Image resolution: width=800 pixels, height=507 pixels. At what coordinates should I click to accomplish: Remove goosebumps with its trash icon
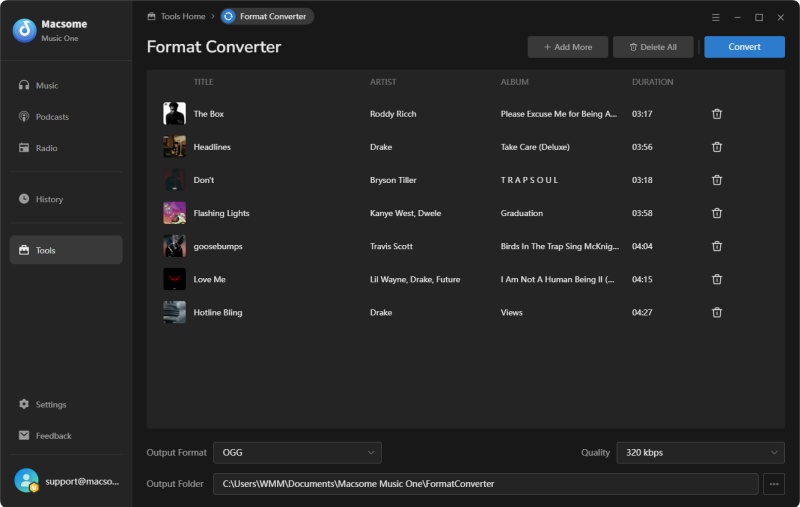pos(717,246)
